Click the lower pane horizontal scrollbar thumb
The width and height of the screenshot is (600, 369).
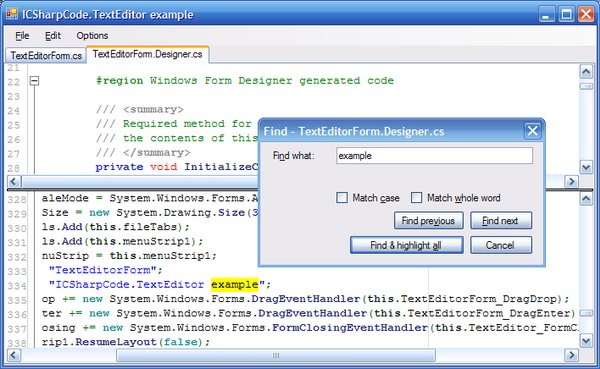pyautogui.click(x=276, y=355)
